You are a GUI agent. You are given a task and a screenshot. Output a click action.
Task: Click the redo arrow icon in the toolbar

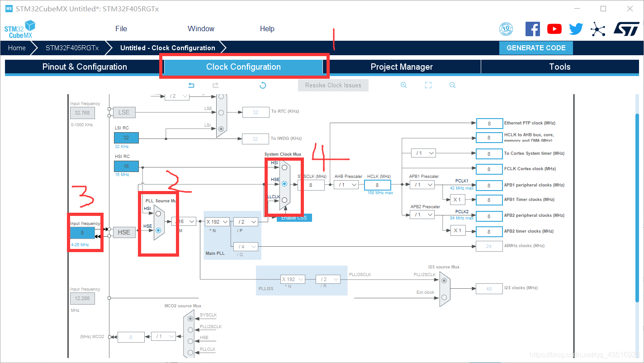coord(216,85)
